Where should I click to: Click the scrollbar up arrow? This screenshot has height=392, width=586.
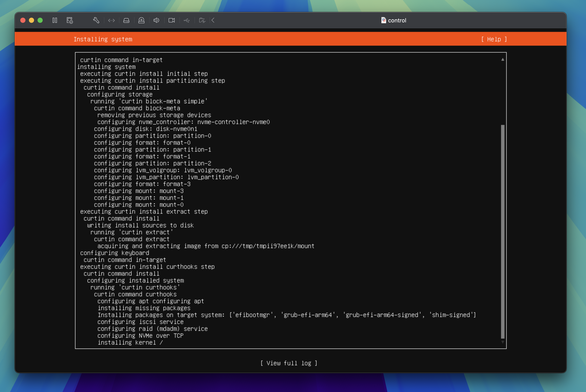coord(503,59)
